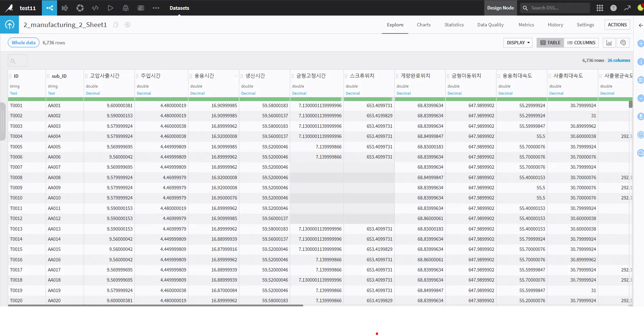Select the Whole data sample toggle

pos(24,43)
